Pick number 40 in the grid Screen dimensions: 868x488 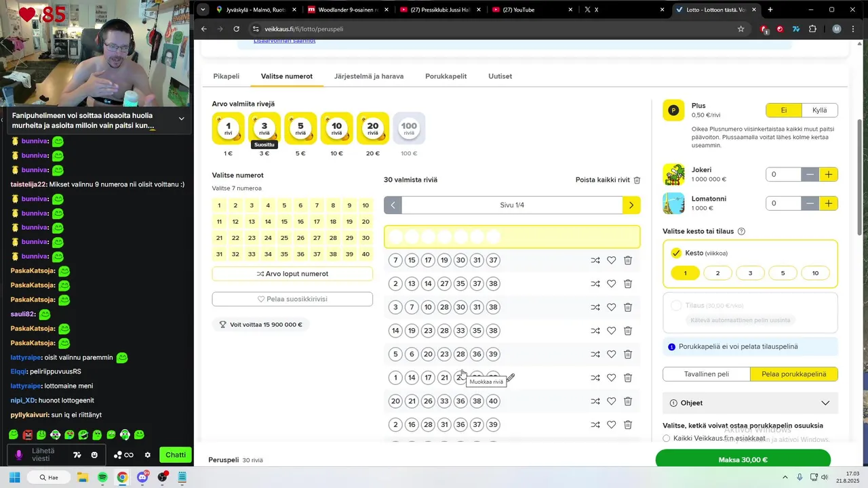point(366,254)
